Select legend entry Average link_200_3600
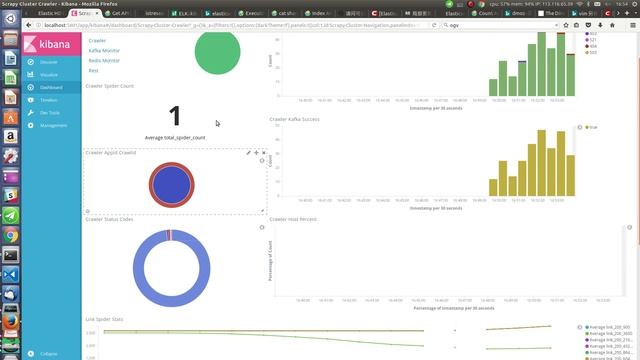640x360 pixels. [x=609, y=333]
